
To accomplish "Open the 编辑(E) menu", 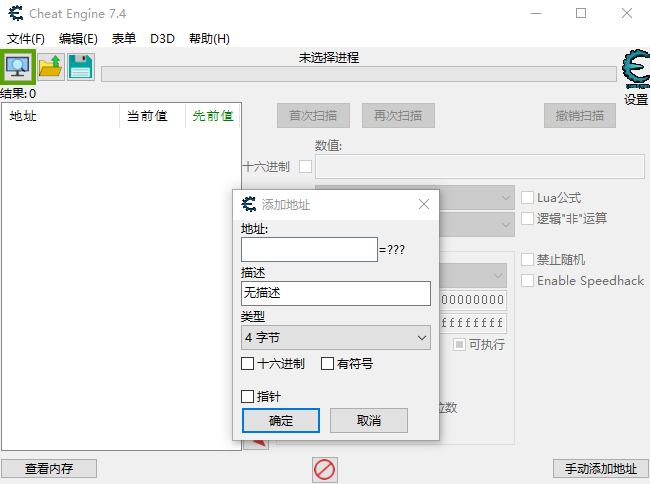I will [x=78, y=39].
